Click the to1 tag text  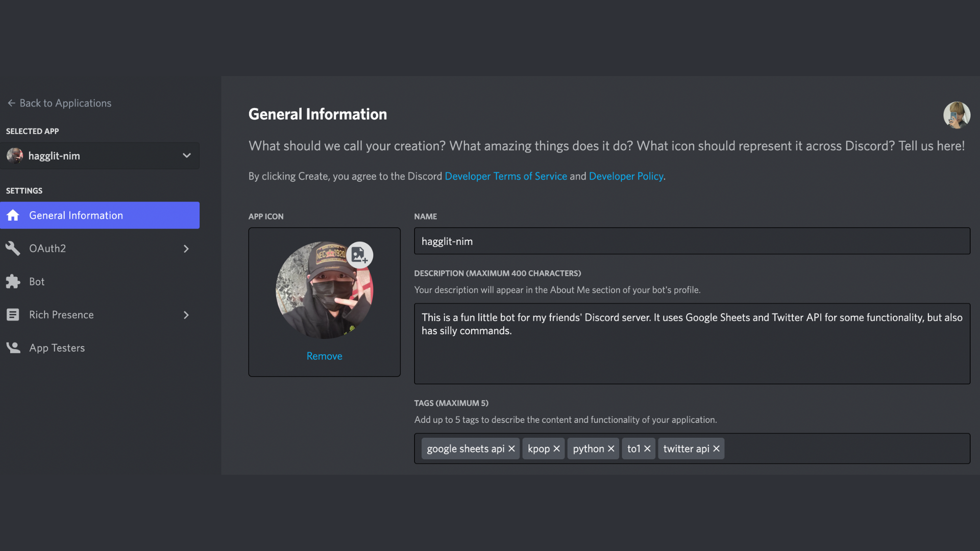click(x=633, y=449)
